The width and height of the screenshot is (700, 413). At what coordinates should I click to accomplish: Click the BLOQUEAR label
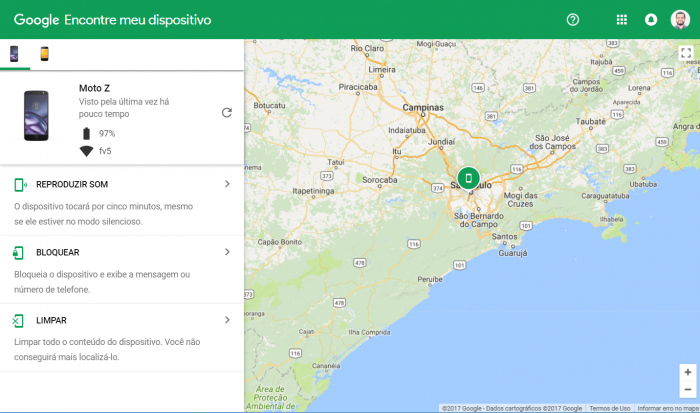58,252
